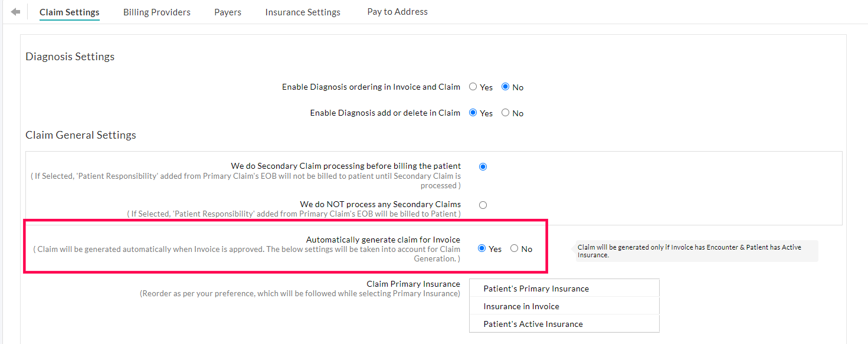The image size is (868, 344).
Task: Enable Diagnosis ordering by selecting Yes
Action: pyautogui.click(x=472, y=86)
